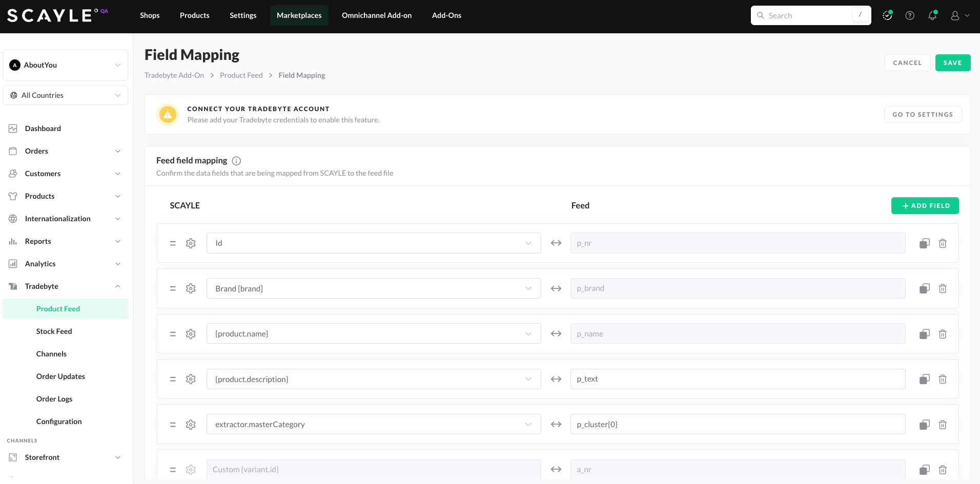Click the drag handle of {product.name} row
980x484 pixels.
pos(173,334)
